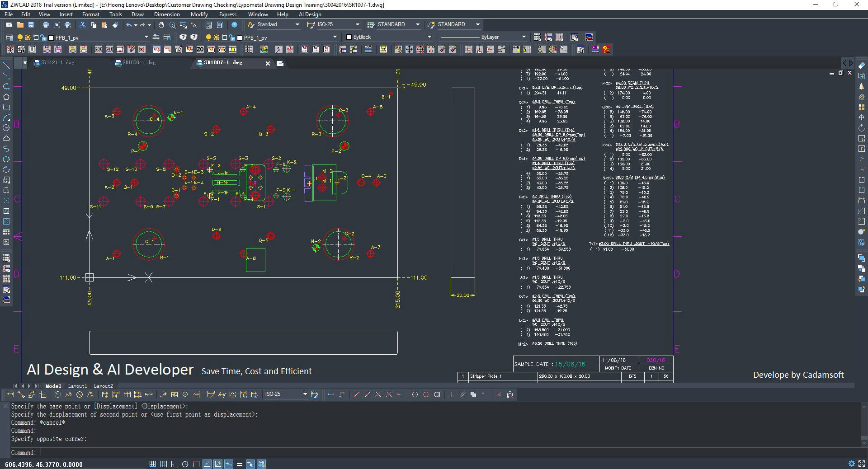
Task: Open the AI Design menu
Action: pyautogui.click(x=310, y=14)
